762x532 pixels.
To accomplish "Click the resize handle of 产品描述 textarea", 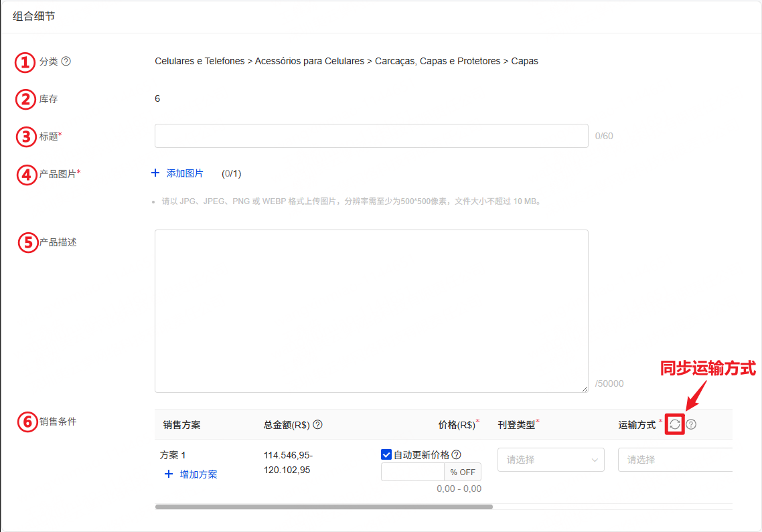I will coord(584,388).
